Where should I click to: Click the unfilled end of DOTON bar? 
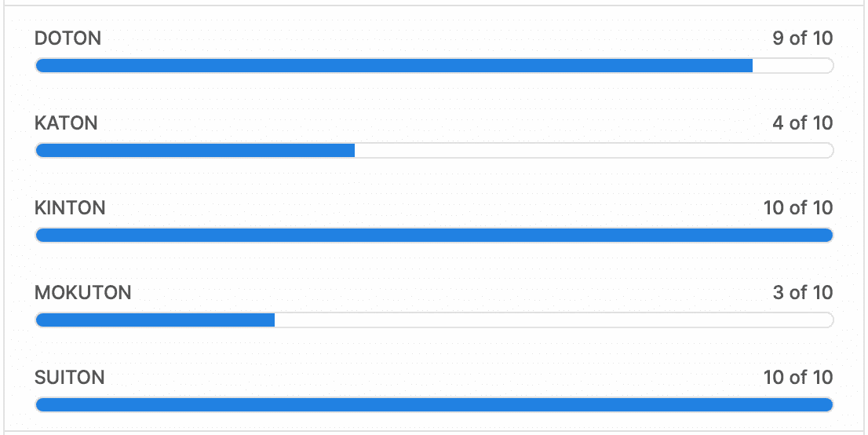[793, 65]
